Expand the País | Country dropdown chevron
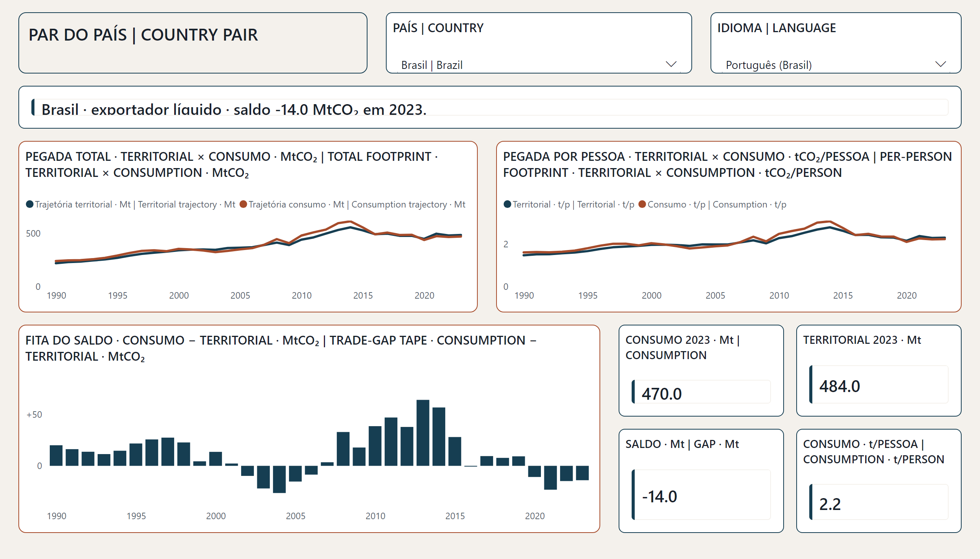Screen dimensions: 980x559 tap(671, 64)
